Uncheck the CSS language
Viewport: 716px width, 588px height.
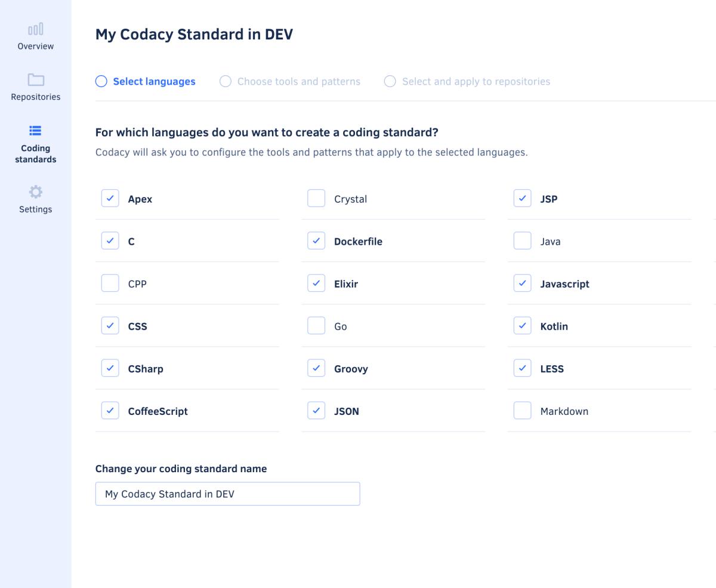(110, 325)
